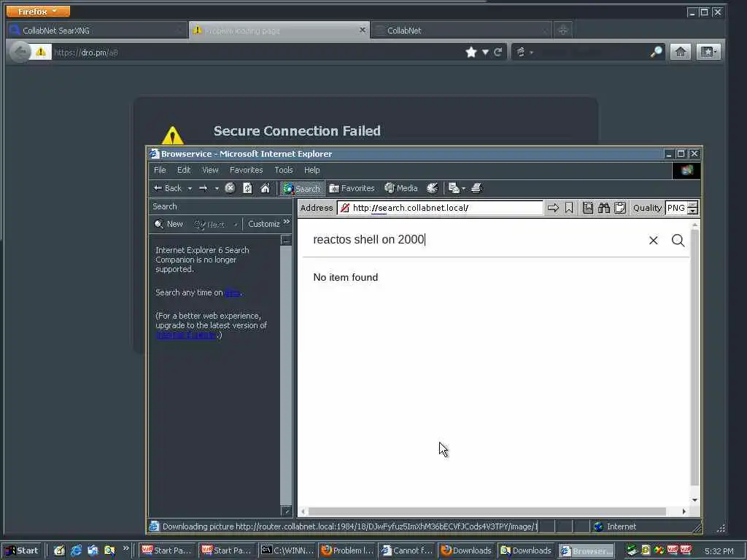Bookmark this page with Firefox star
747x560 pixels.
471,52
